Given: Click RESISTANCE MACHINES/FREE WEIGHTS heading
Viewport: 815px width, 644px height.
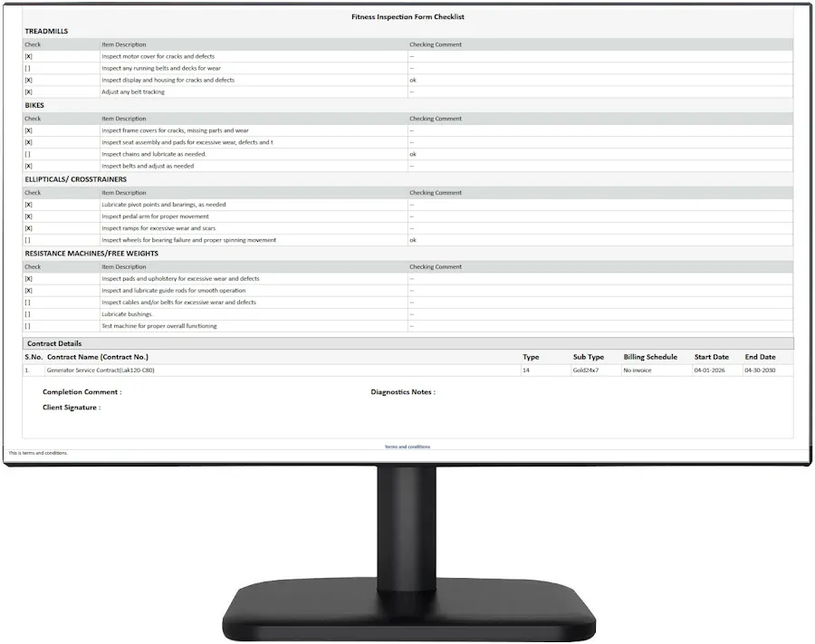Looking at the screenshot, I should (x=91, y=254).
